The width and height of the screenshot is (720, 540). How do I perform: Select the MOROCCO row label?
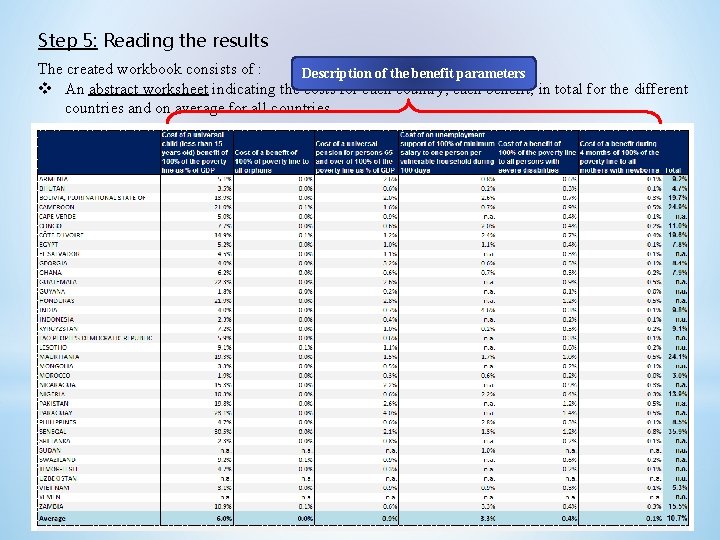[x=55, y=375]
